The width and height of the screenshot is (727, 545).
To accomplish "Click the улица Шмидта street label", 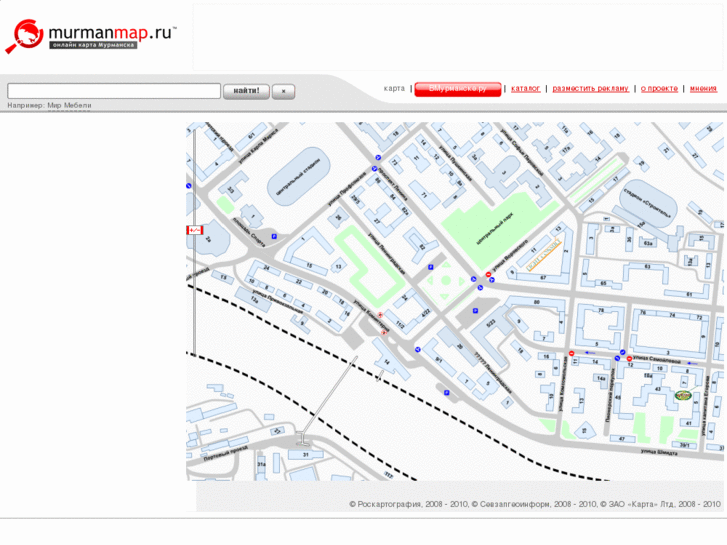I will pos(659,452).
